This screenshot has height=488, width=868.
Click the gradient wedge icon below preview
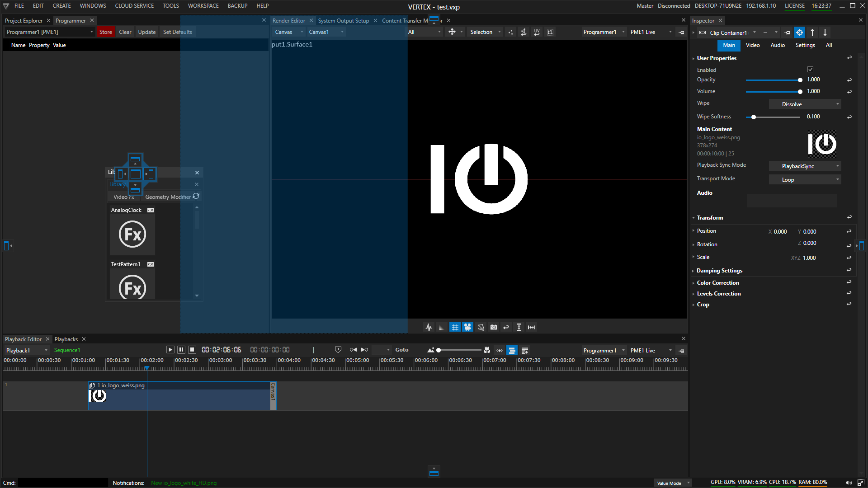(x=442, y=327)
